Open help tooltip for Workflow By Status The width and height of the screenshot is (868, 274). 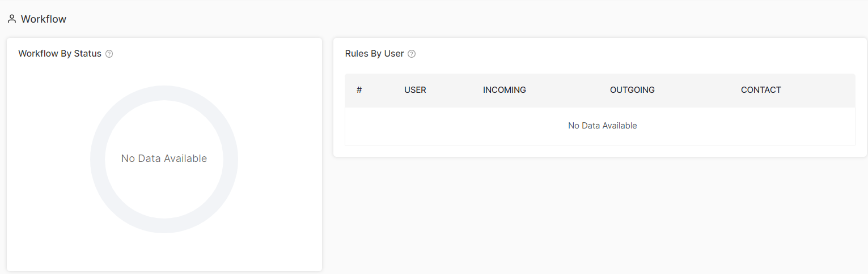(109, 54)
